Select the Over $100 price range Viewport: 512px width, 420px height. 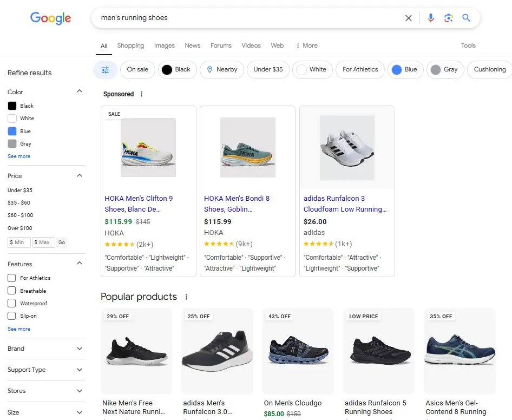pyautogui.click(x=20, y=228)
